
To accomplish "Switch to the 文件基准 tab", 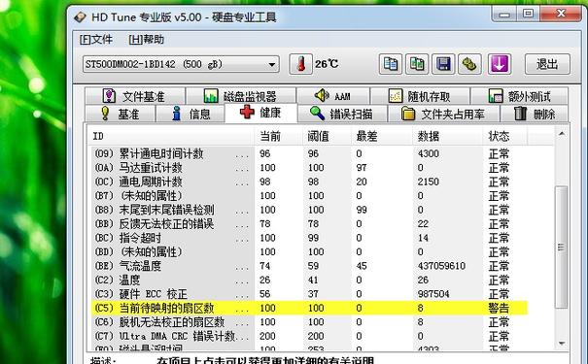I will [x=135, y=96].
